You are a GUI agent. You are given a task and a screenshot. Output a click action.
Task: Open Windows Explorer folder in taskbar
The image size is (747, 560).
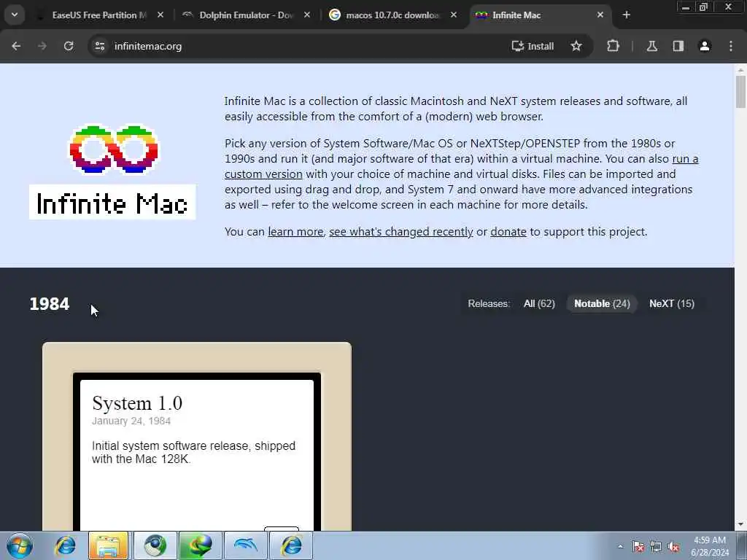tap(109, 545)
